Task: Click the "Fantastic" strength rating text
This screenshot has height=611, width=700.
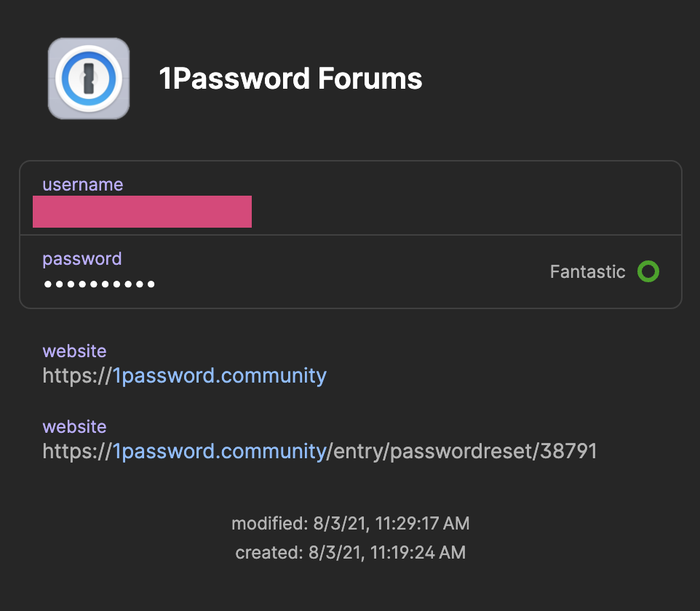Action: click(x=587, y=272)
